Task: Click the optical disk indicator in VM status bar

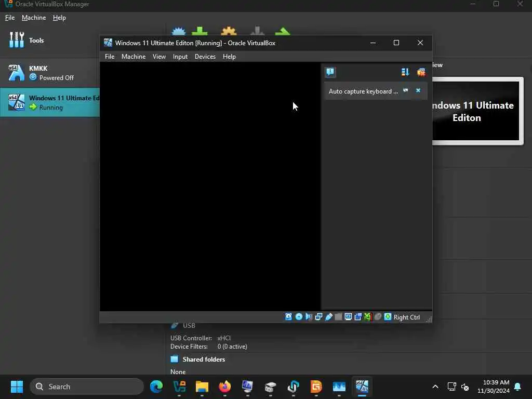Action: (x=299, y=317)
